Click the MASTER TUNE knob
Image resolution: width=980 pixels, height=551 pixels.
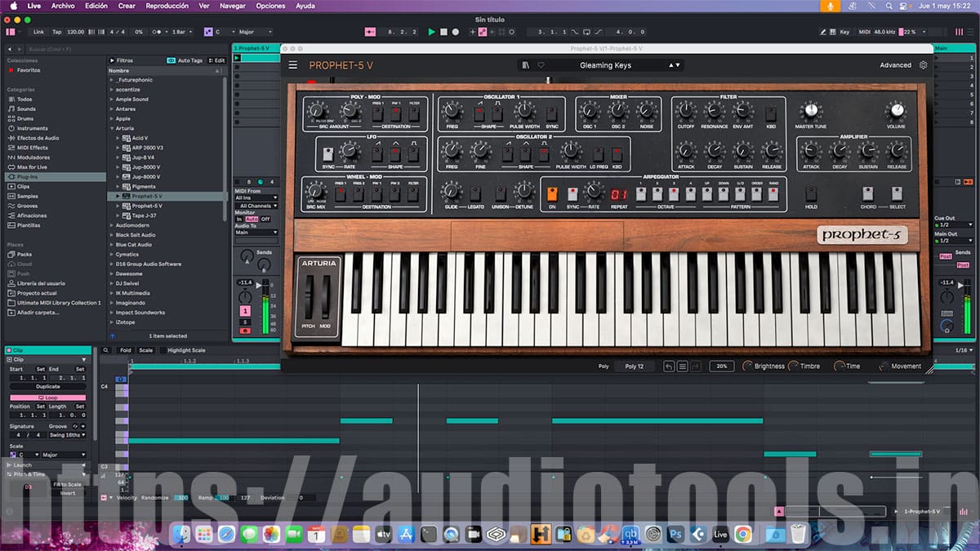810,111
